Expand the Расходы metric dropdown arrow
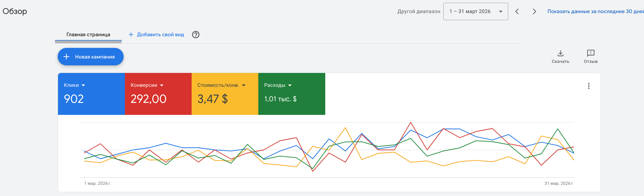Viewport: 644px width, 196px height. (x=290, y=85)
